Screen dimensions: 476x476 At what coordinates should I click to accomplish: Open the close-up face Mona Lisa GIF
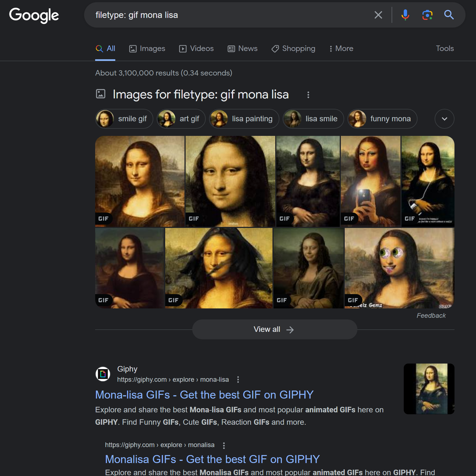230,181
